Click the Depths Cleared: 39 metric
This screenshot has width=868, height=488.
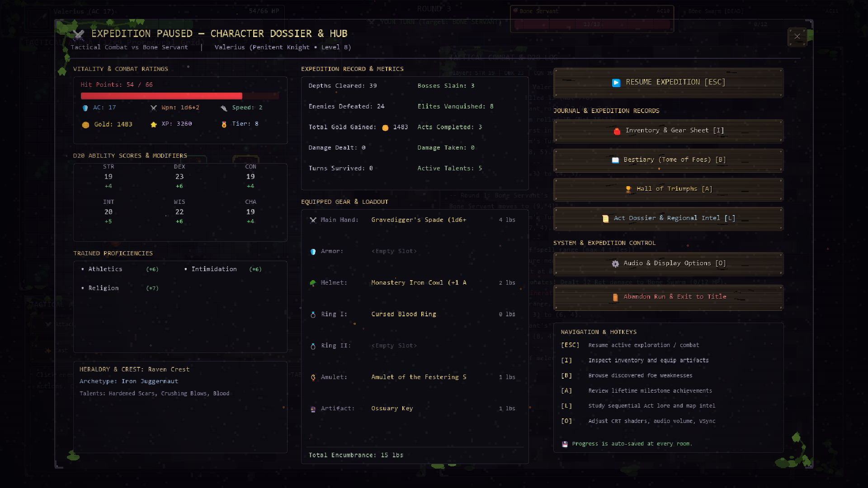pos(343,86)
